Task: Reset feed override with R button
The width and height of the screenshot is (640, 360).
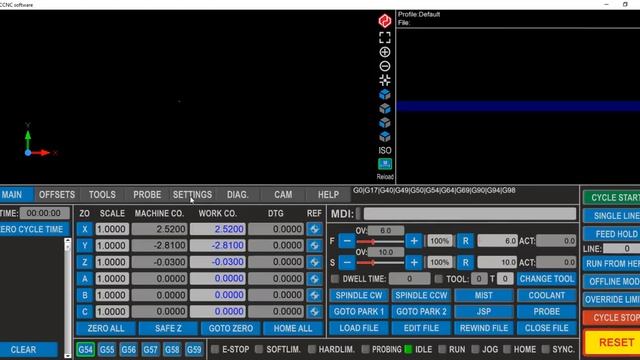Action: click(x=465, y=241)
